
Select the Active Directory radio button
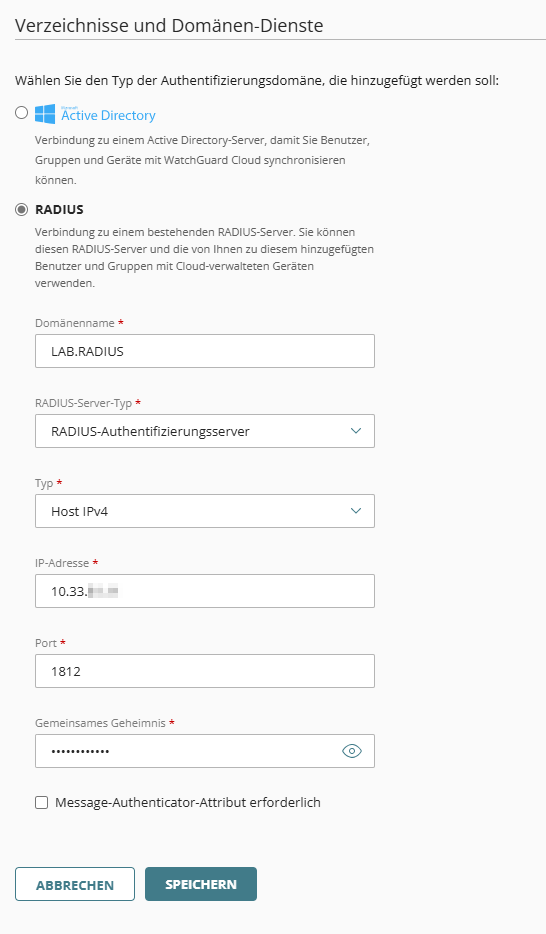21,113
